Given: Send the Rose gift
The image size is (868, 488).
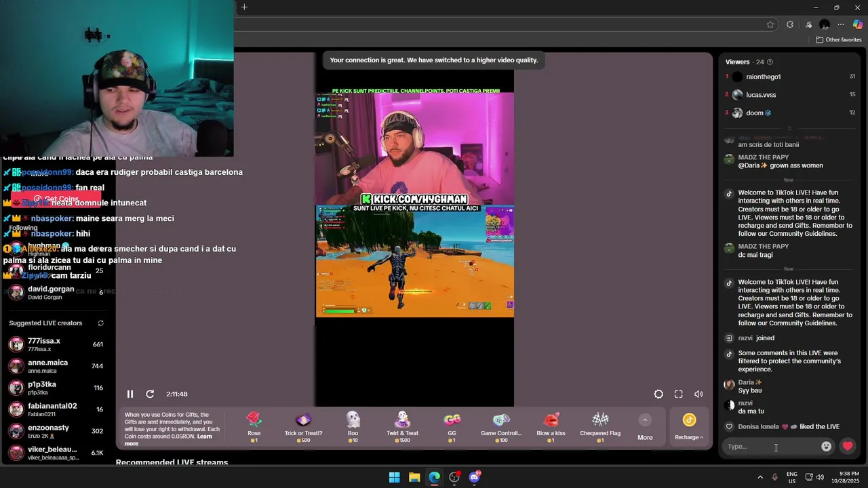Looking at the screenshot, I should click(x=254, y=427).
